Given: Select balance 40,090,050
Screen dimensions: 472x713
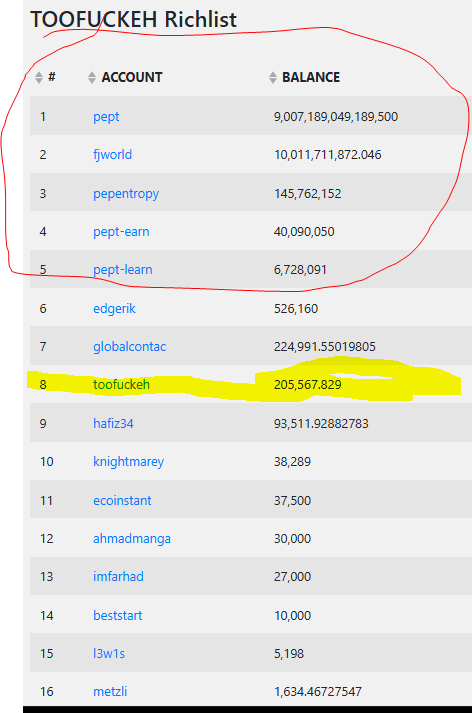Looking at the screenshot, I should [x=304, y=232].
